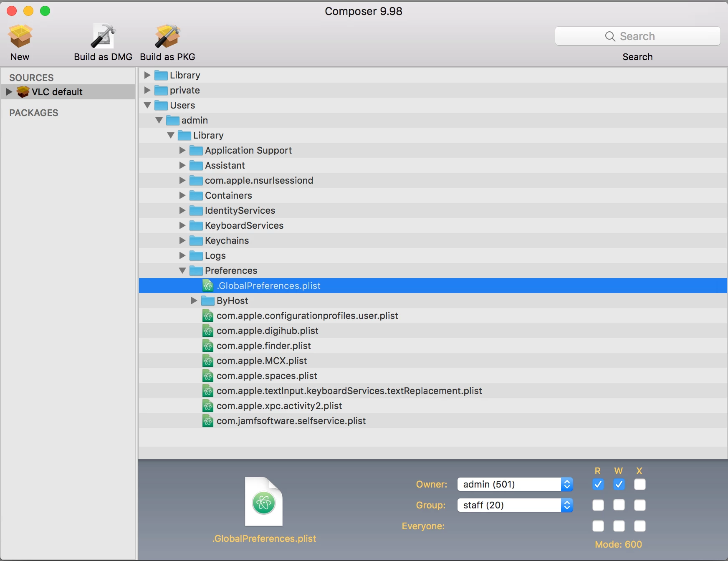Click the VLC default package box icon
Image resolution: width=728 pixels, height=561 pixels.
click(x=23, y=92)
